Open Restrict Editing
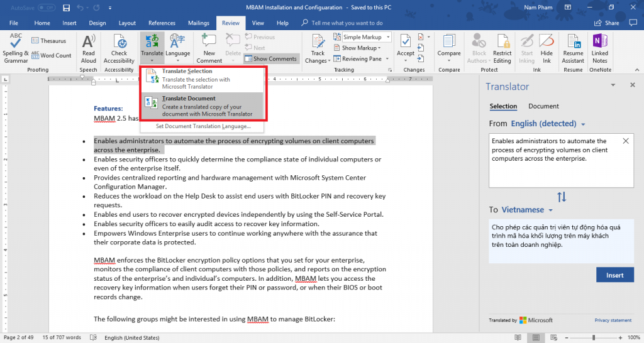The image size is (644, 343). 502,48
